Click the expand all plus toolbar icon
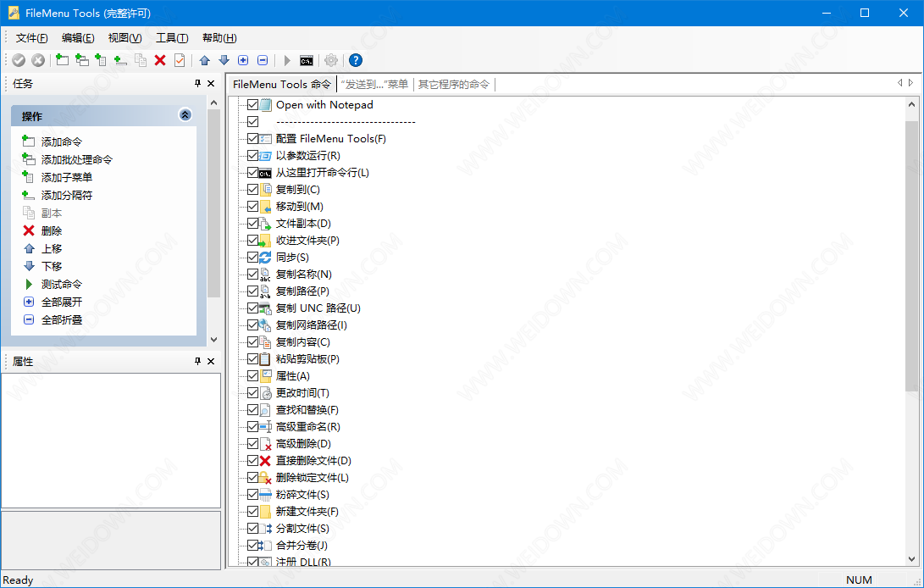Screen dimensions: 924x588 click(243, 60)
